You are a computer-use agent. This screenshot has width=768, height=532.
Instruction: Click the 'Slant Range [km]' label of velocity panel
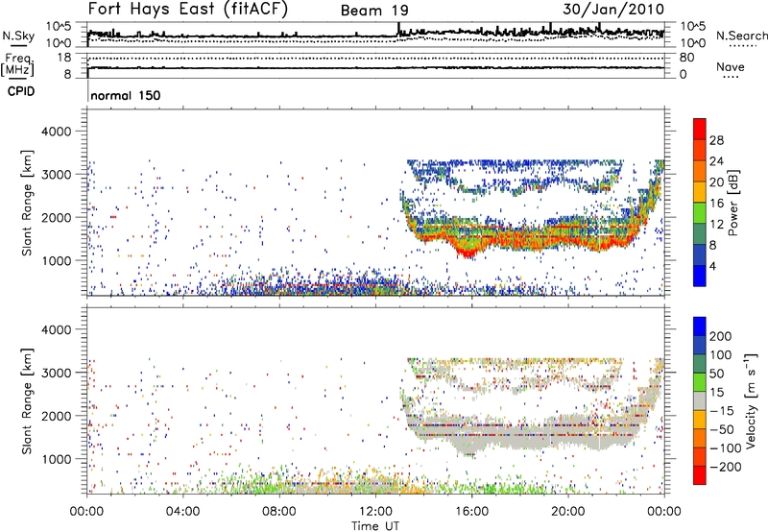coord(27,401)
